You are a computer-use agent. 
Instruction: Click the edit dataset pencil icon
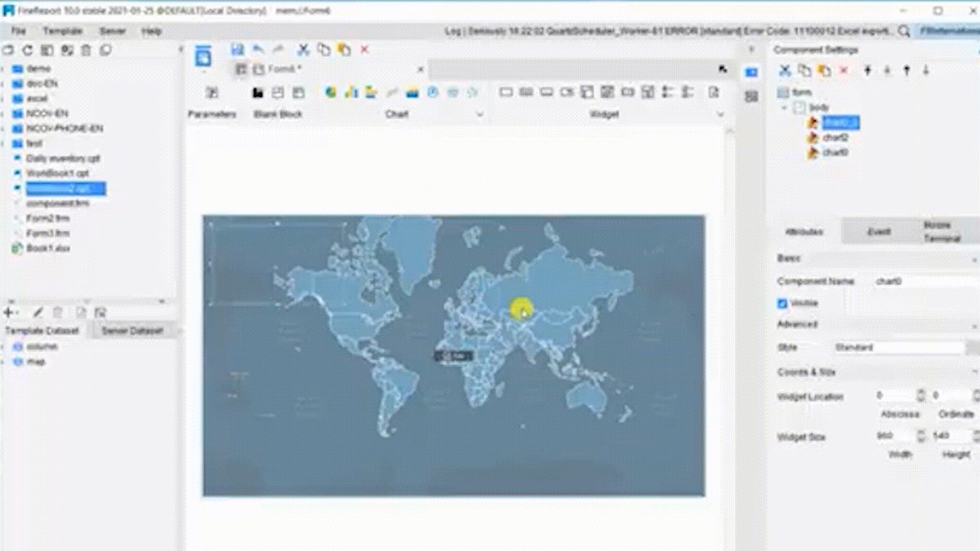[38, 313]
